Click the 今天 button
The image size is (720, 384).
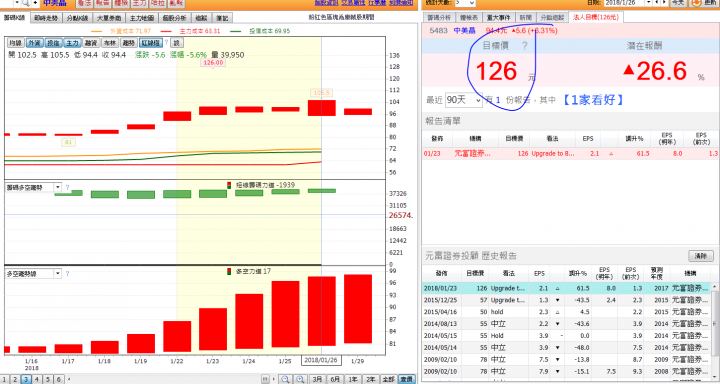[678, 3]
